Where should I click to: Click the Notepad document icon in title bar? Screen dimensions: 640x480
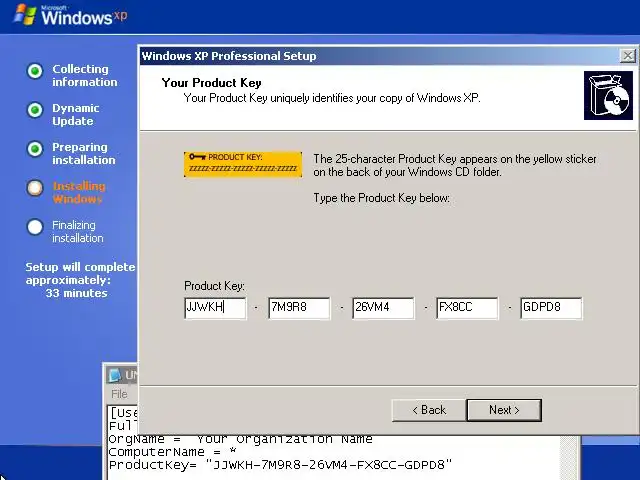click(115, 375)
